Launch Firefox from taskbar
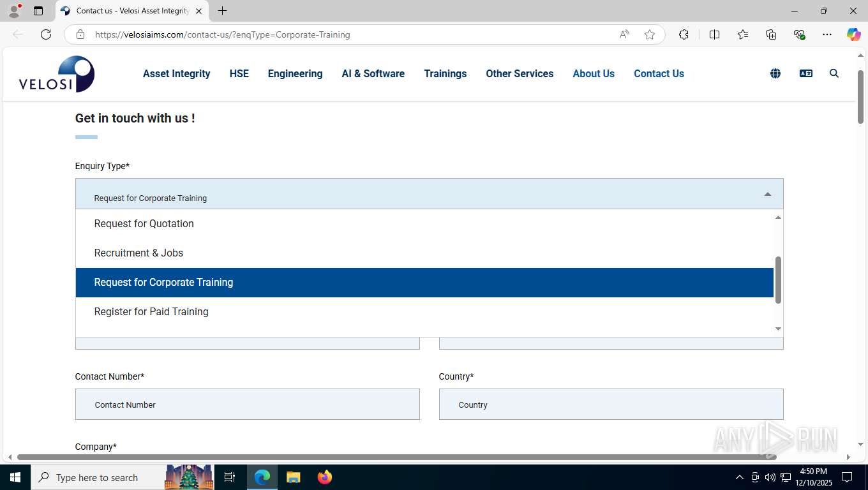The height and width of the screenshot is (490, 868). pos(325,477)
